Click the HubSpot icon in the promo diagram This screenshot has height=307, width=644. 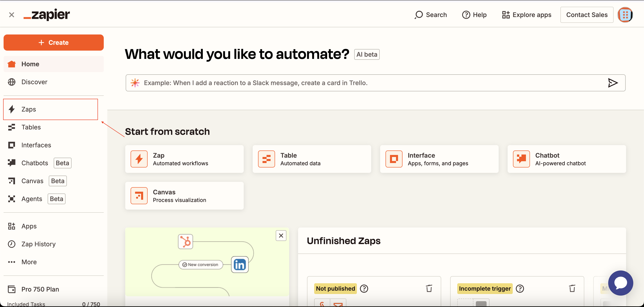(186, 242)
